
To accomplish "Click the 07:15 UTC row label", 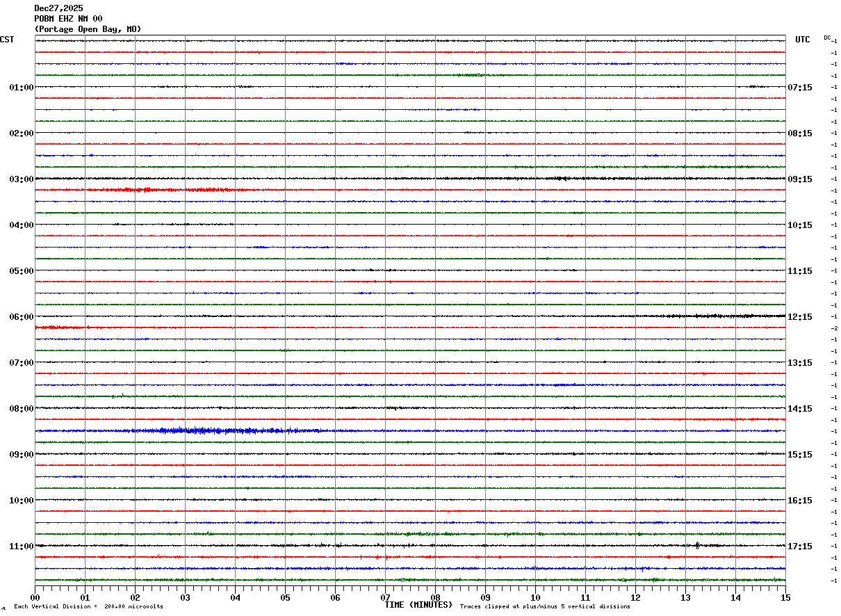I will pyautogui.click(x=800, y=88).
